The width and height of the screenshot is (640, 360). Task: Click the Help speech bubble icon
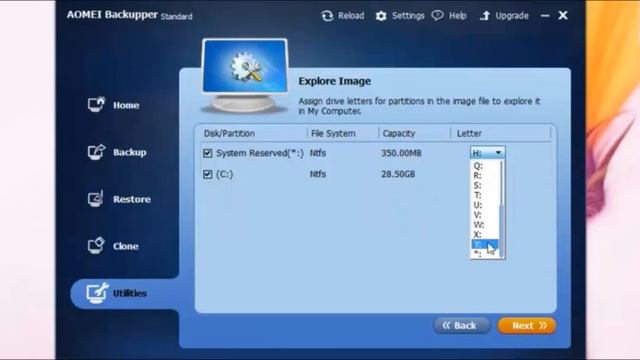438,16
